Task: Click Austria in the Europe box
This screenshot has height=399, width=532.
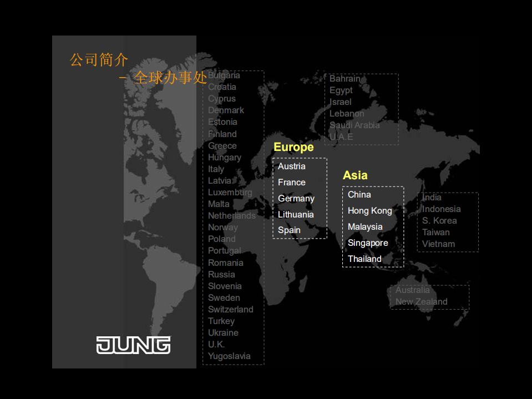Action: pos(292,166)
